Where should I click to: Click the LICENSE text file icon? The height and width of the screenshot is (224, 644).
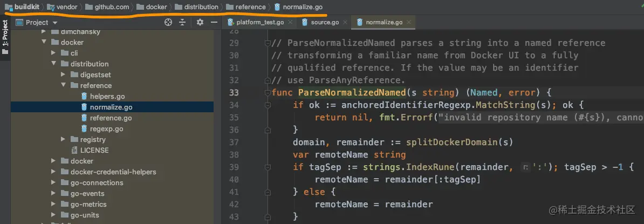(74, 151)
